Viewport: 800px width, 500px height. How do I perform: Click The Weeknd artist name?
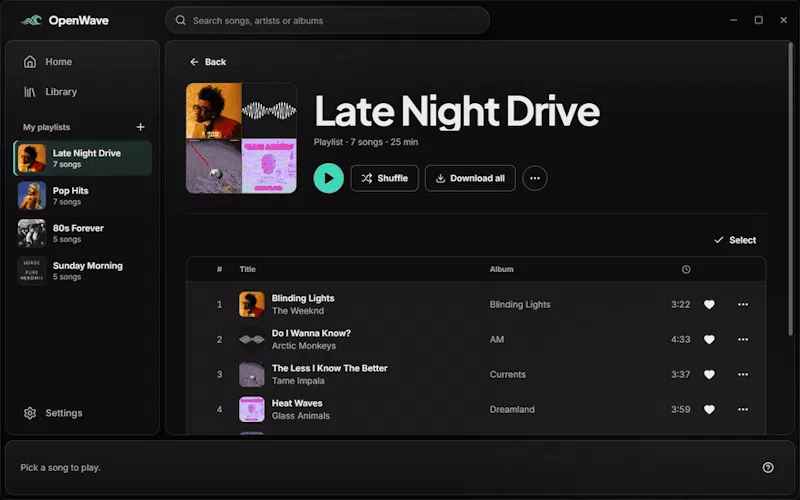298,311
